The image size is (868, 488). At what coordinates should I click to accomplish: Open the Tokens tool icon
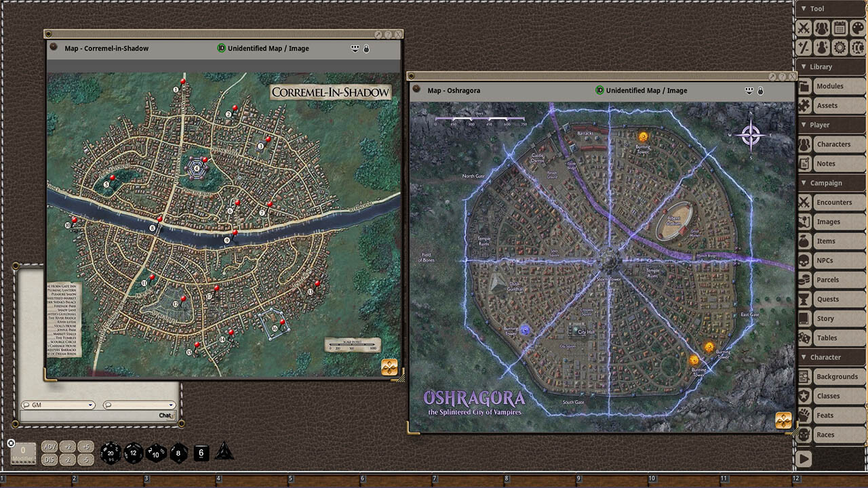(x=857, y=47)
